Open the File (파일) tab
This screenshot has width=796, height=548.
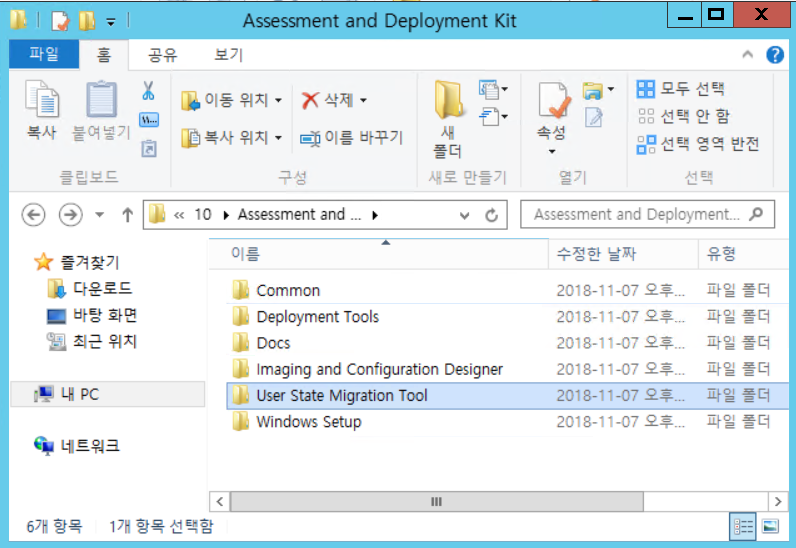click(44, 54)
